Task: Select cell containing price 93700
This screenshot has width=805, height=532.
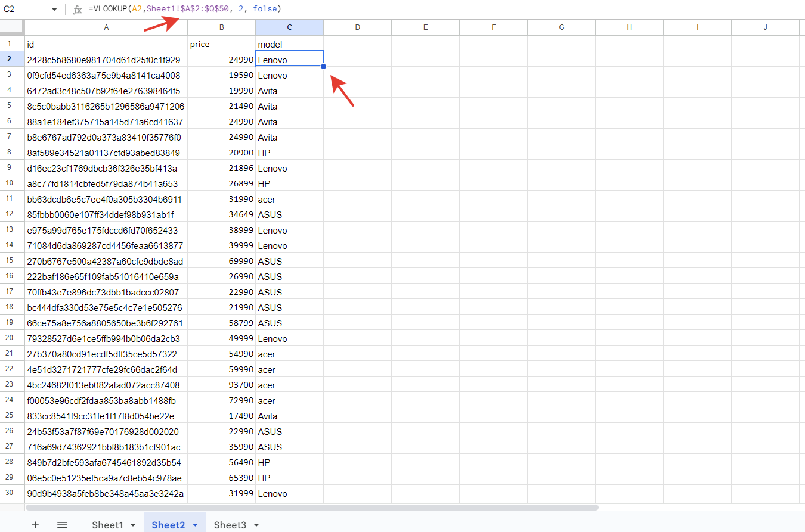Action: 221,385
